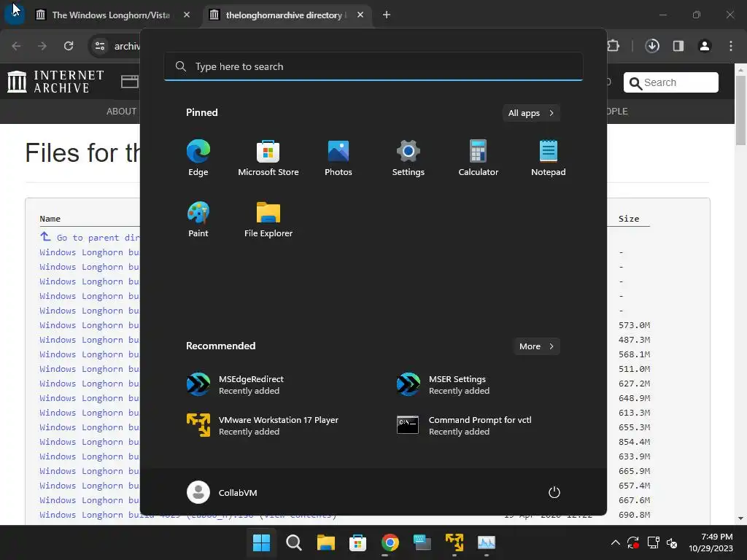
Task: Show More recommended items
Action: [x=536, y=346]
